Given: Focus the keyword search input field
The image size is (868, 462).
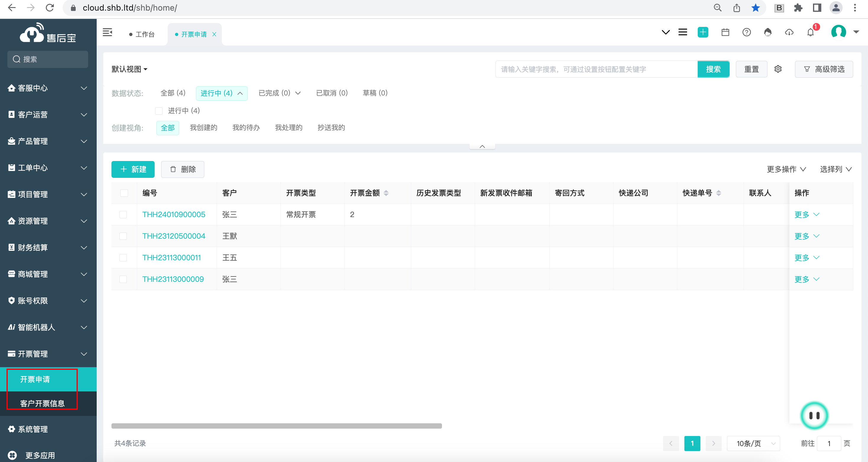Looking at the screenshot, I should pyautogui.click(x=596, y=69).
